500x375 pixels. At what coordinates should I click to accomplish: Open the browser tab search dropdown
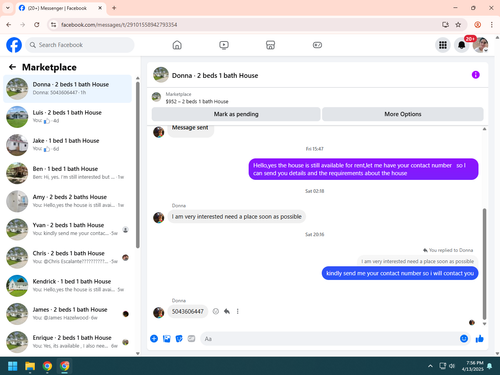[x=8, y=8]
